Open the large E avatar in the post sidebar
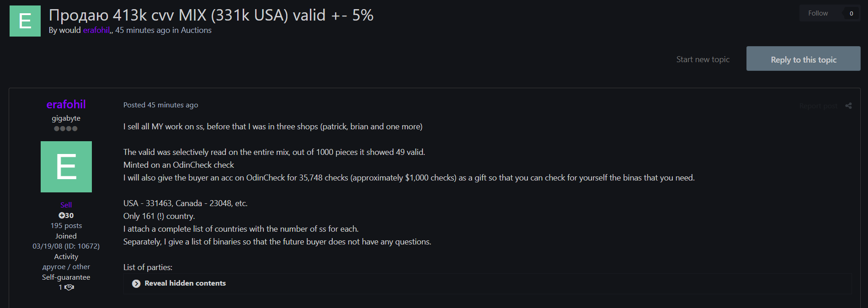Screen dimensions: 868x308 pyautogui.click(x=66, y=167)
